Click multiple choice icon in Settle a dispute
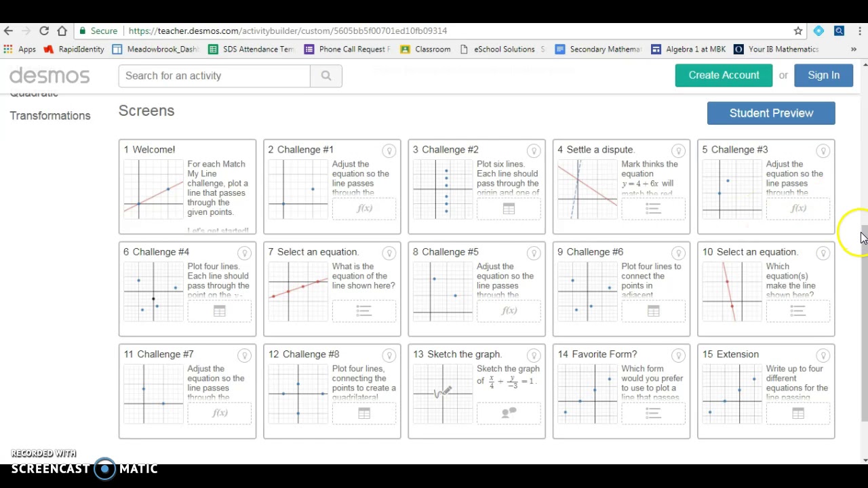The height and width of the screenshot is (488, 868). (653, 209)
